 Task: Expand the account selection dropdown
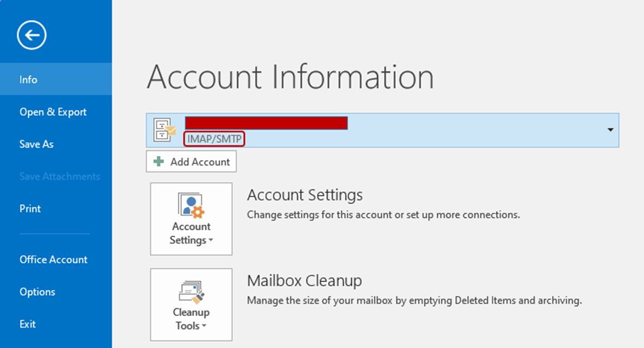pyautogui.click(x=611, y=130)
